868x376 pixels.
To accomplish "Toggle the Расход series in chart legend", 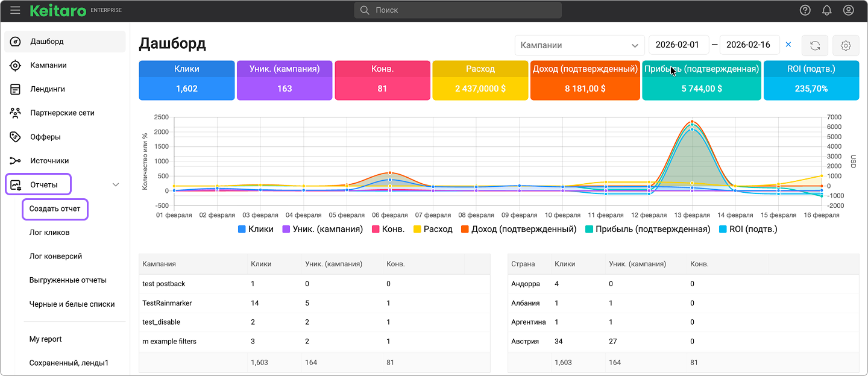I will click(432, 229).
